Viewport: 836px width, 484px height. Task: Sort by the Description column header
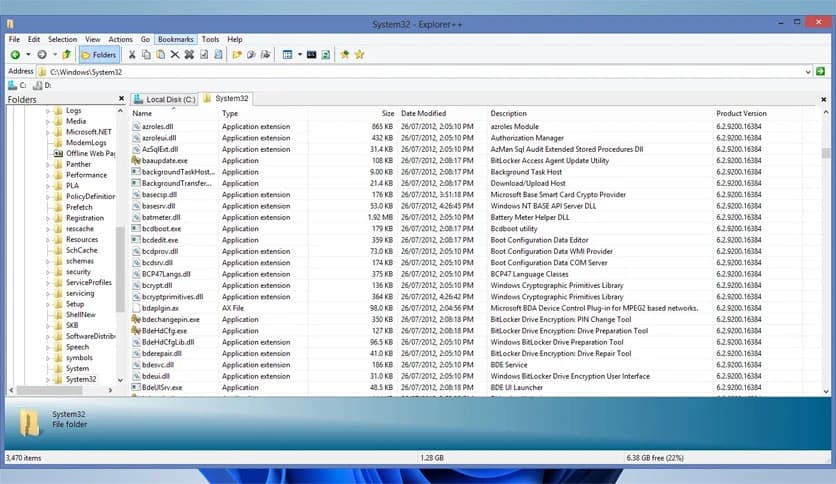pyautogui.click(x=600, y=114)
